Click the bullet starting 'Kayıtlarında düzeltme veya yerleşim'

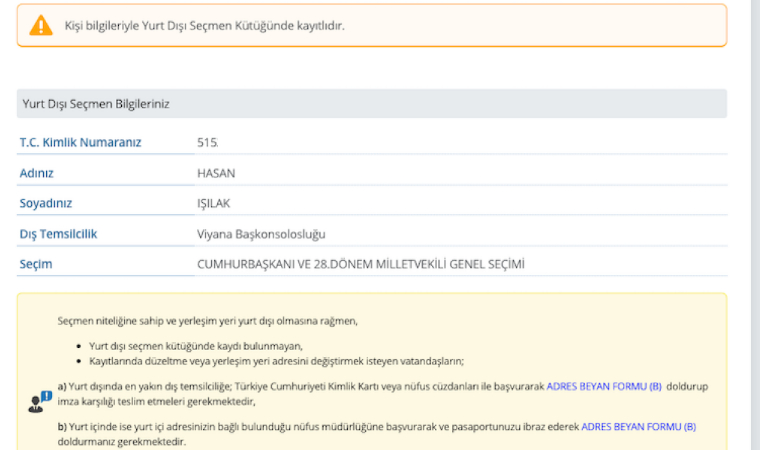coord(276,361)
